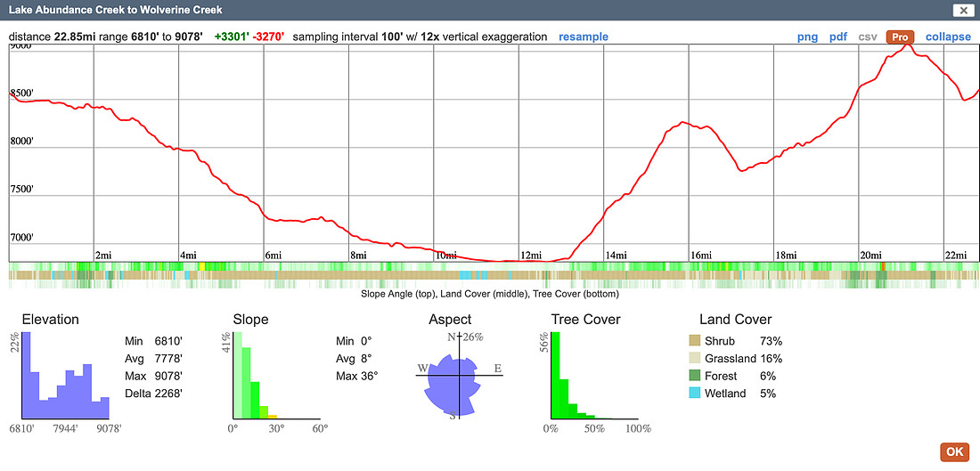980x471 pixels.
Task: Click the resample link
Action: click(x=584, y=37)
